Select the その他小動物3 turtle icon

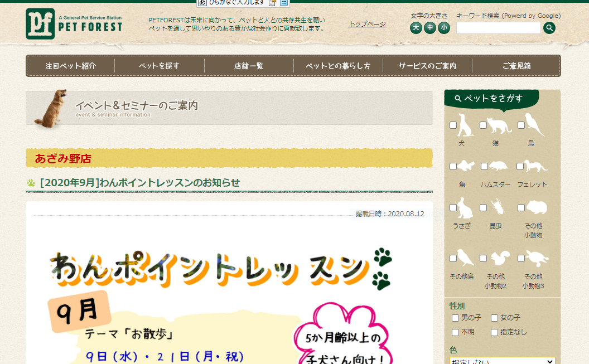[538, 259]
